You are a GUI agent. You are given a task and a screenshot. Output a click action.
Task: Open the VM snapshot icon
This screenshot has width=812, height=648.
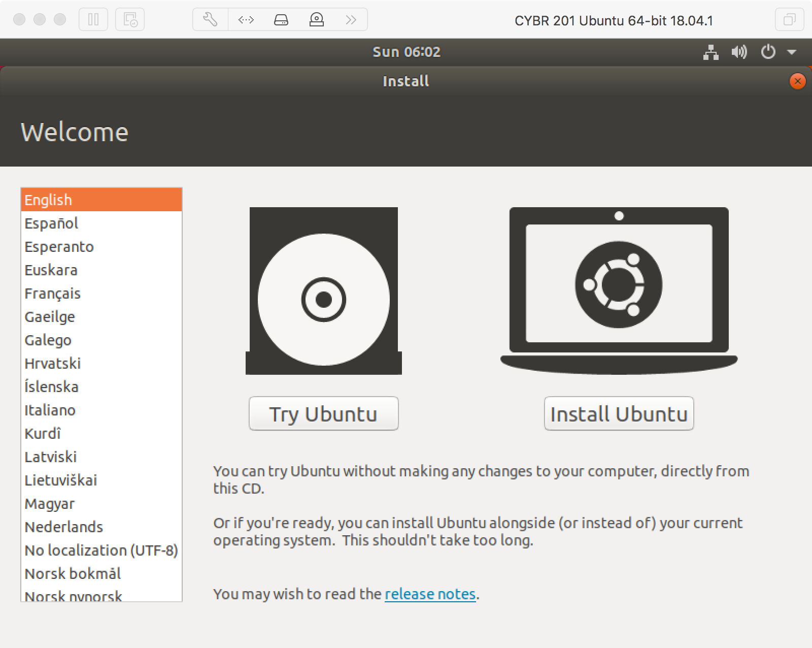(x=130, y=20)
